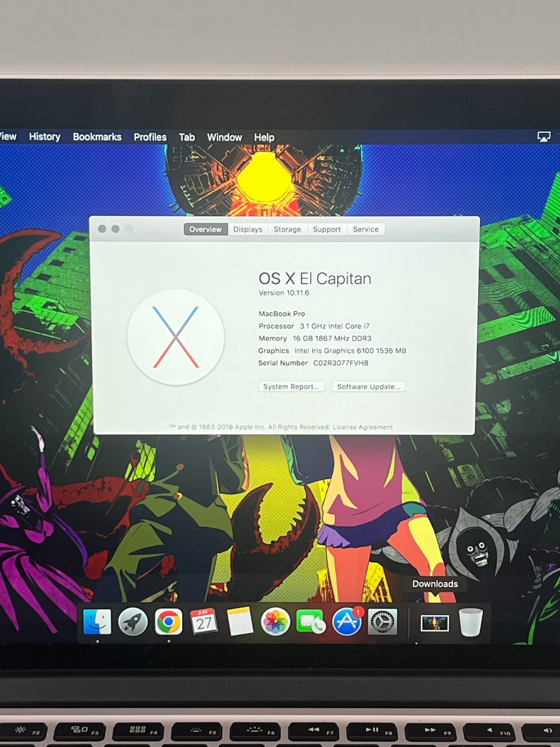The width and height of the screenshot is (560, 747).
Task: Open the Tab menu
Action: pyautogui.click(x=187, y=137)
